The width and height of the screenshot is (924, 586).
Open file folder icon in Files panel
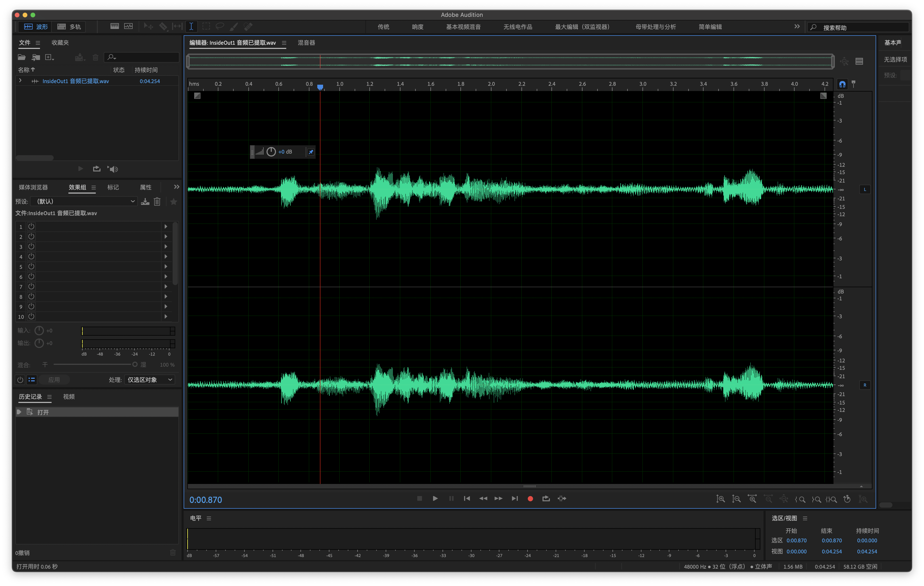point(22,57)
